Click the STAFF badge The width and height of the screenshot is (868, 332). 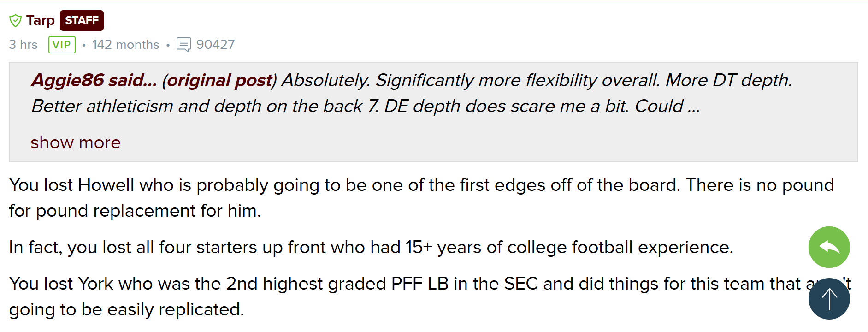[x=82, y=20]
